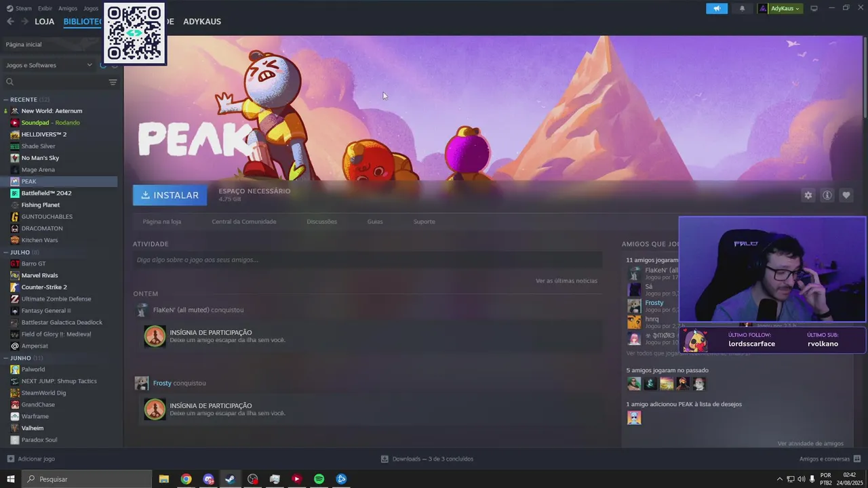The height and width of the screenshot is (488, 868).
Task: Click the Kitchen Wars game icon
Action: [15, 240]
